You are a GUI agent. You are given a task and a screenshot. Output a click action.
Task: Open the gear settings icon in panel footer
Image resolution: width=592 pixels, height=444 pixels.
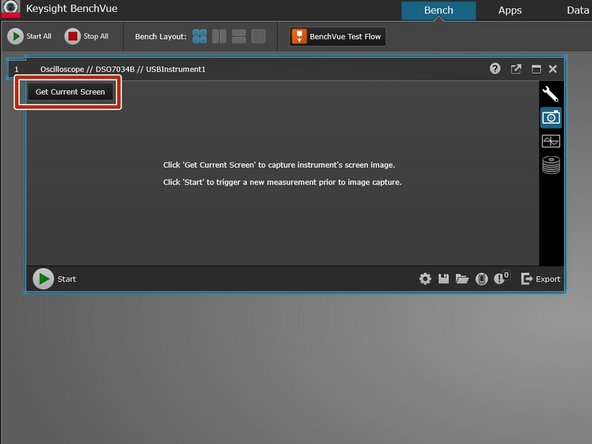coord(425,279)
